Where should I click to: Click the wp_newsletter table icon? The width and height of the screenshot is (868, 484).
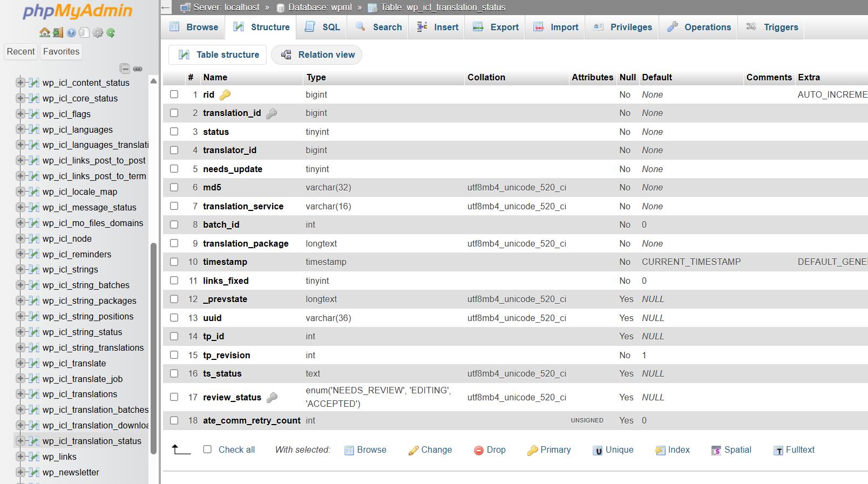pos(34,472)
